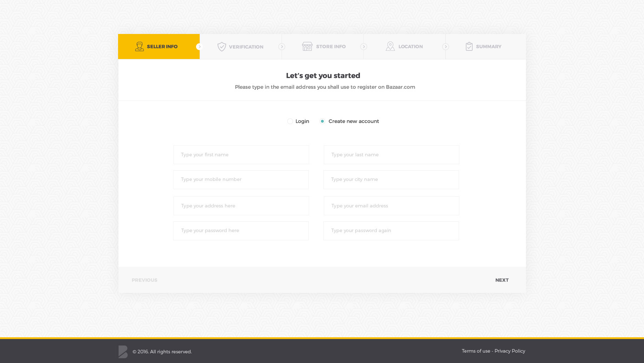The height and width of the screenshot is (363, 644).
Task: Click the '© 2016. All rights reserved.' text
Action: 162,352
